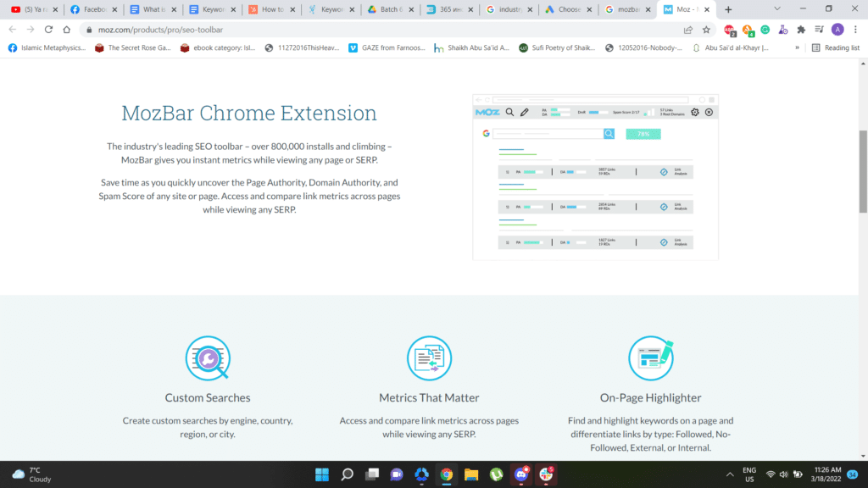Open uTorrent from the taskbar

click(496, 474)
